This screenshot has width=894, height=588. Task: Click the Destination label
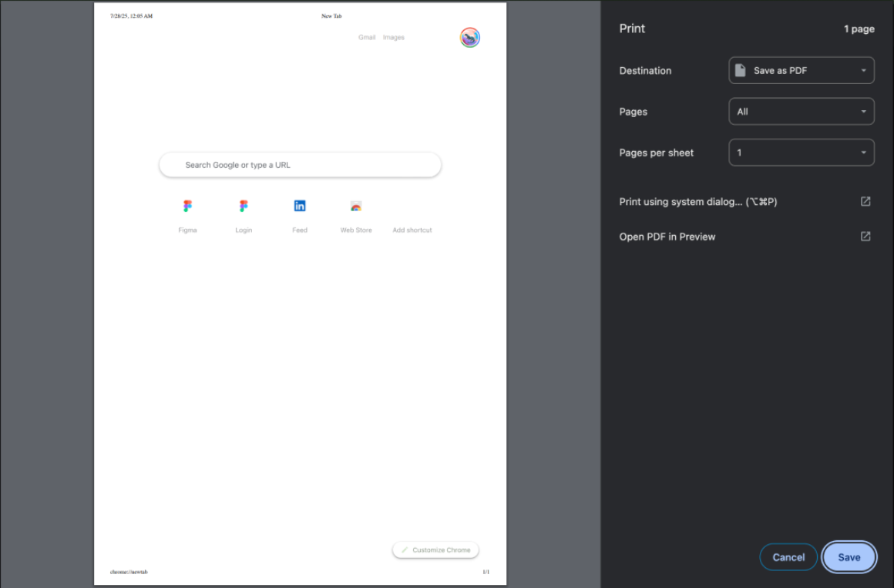tap(645, 71)
